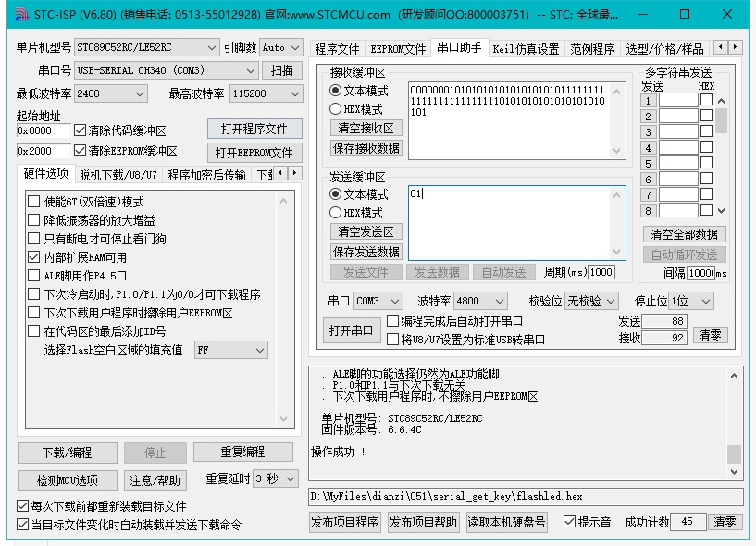The image size is (756, 546).
Task: Click 清空全部数据 button
Action: [x=684, y=234]
